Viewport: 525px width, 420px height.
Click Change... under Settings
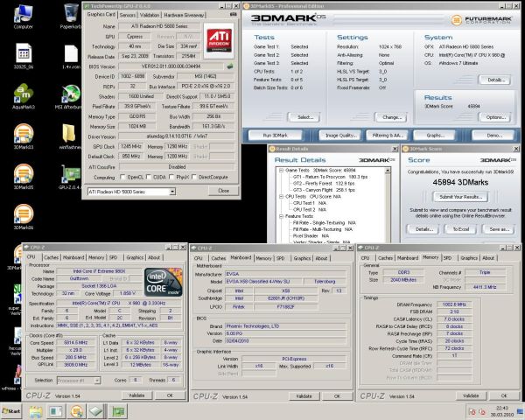(390, 117)
